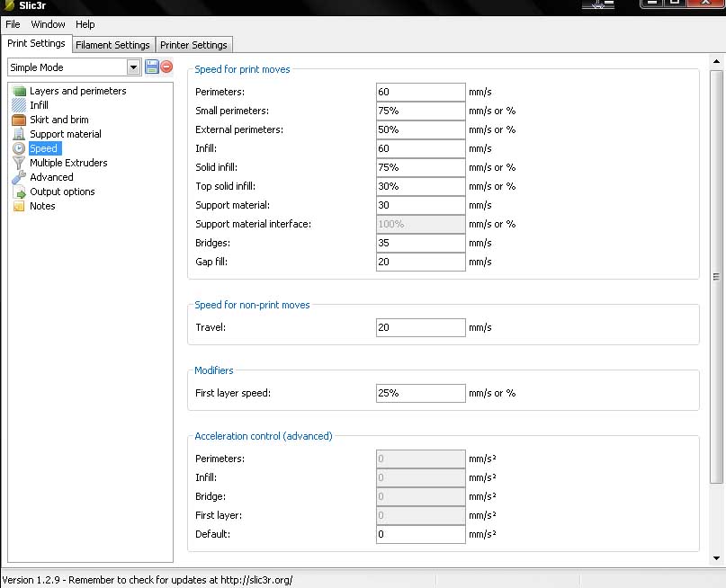Click the vertical scrollbar thumb
726x588 pixels.
pyautogui.click(x=716, y=277)
